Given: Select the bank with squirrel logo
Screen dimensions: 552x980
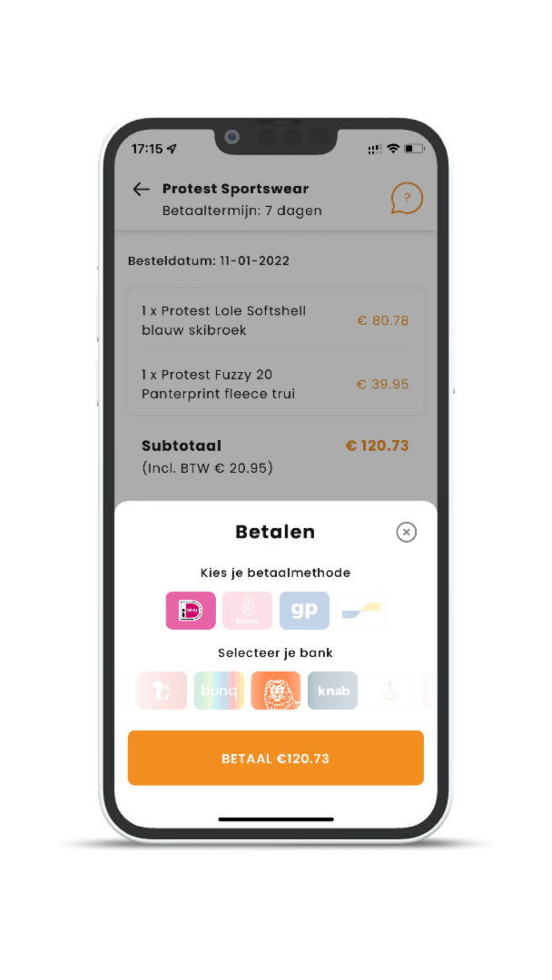Looking at the screenshot, I should pyautogui.click(x=162, y=690).
